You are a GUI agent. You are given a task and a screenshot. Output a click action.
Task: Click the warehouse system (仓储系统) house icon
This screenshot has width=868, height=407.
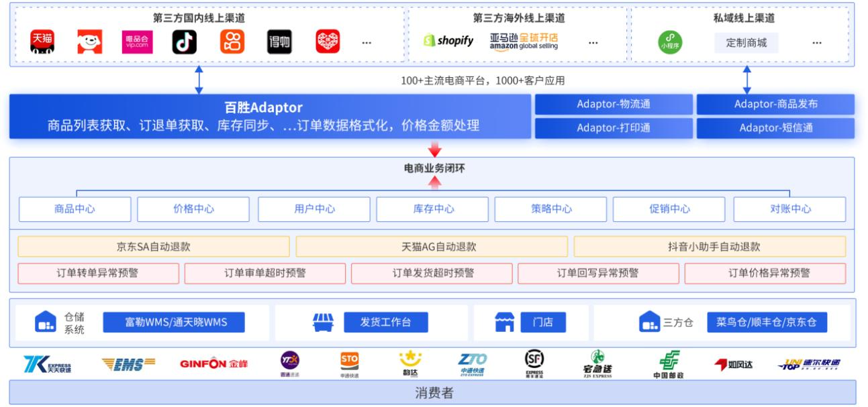46,323
